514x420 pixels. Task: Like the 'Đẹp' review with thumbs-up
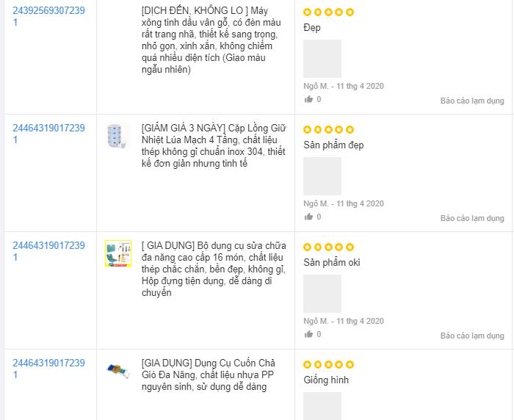(x=309, y=99)
